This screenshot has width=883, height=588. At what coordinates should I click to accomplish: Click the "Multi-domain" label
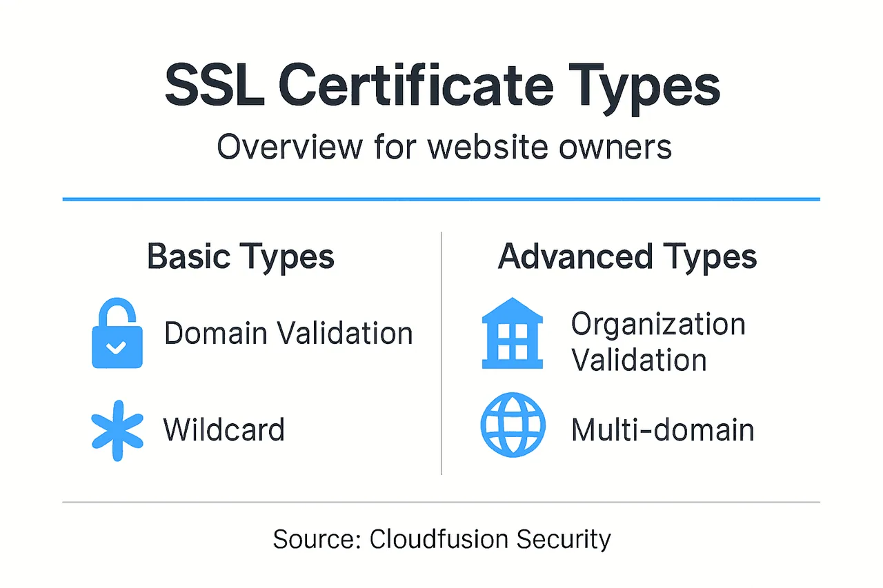point(662,430)
